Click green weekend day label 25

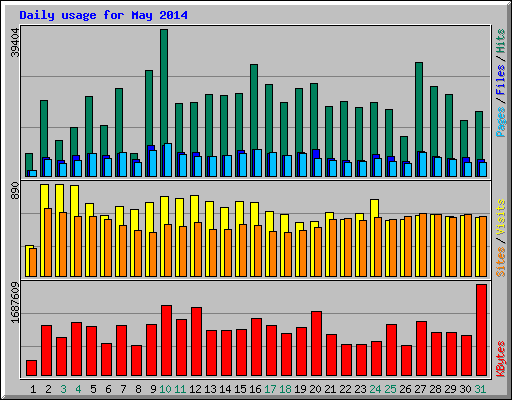click(x=390, y=389)
